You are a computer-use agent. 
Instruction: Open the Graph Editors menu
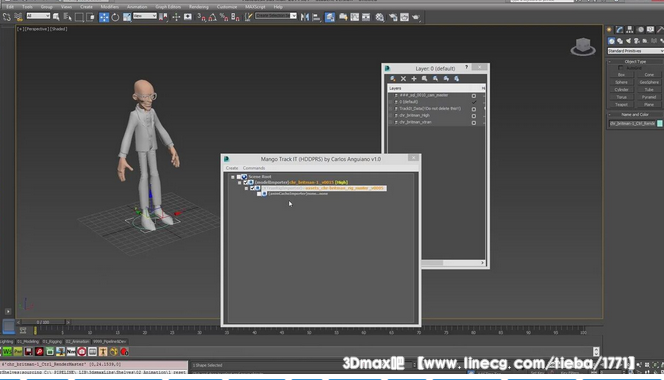(168, 7)
